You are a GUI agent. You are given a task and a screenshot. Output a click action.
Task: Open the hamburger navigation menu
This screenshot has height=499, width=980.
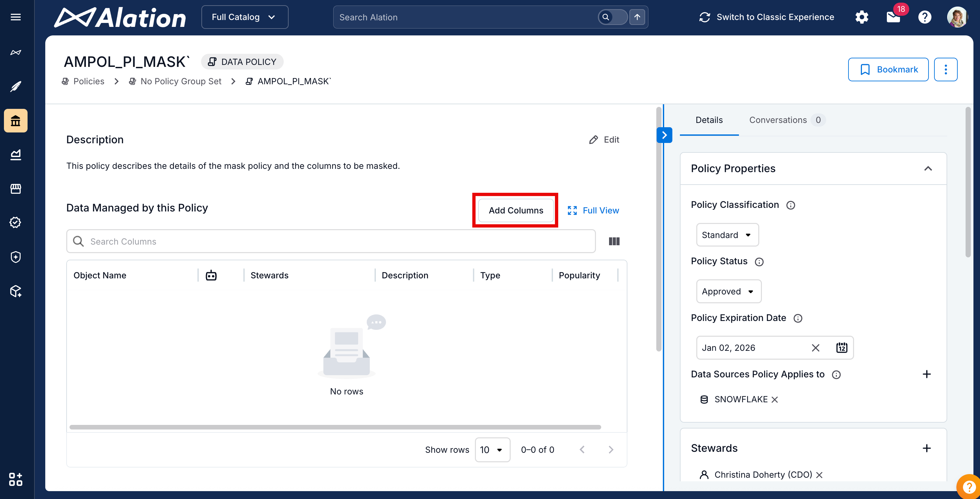pyautogui.click(x=16, y=17)
